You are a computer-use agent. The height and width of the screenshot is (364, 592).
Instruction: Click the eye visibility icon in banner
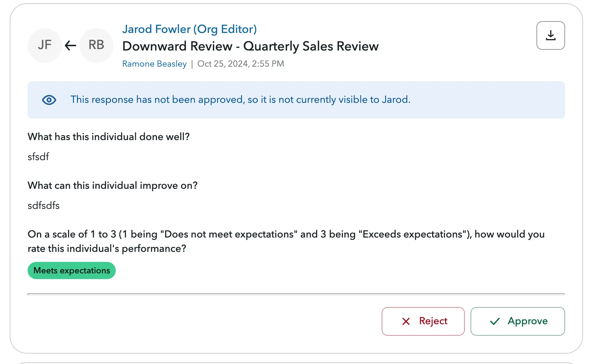(x=49, y=100)
